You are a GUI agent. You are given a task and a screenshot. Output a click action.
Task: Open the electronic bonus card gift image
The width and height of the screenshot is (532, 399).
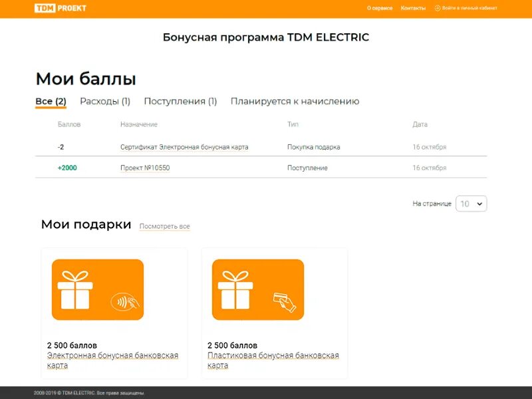click(x=98, y=289)
